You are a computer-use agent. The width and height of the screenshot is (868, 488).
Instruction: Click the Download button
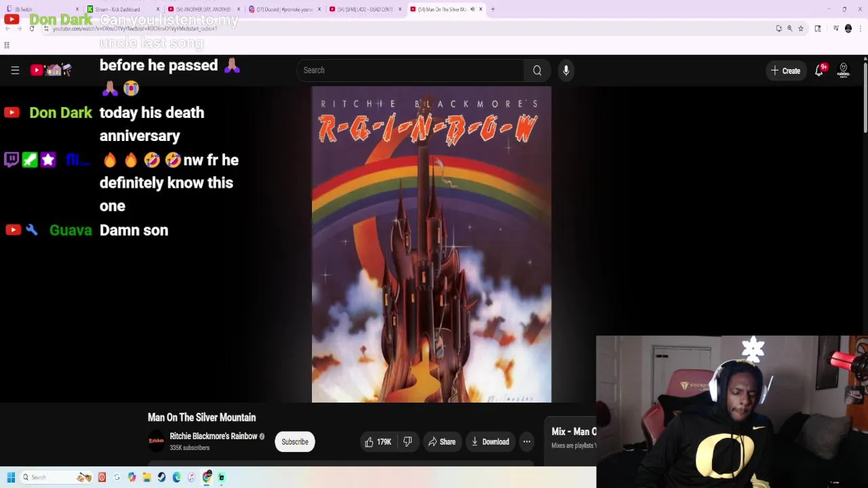(x=490, y=442)
